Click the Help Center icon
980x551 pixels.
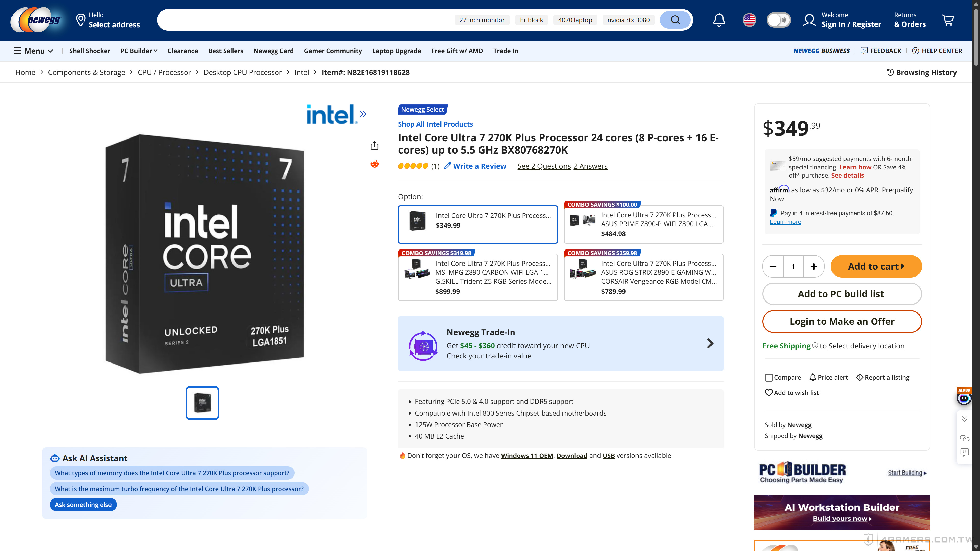click(916, 51)
